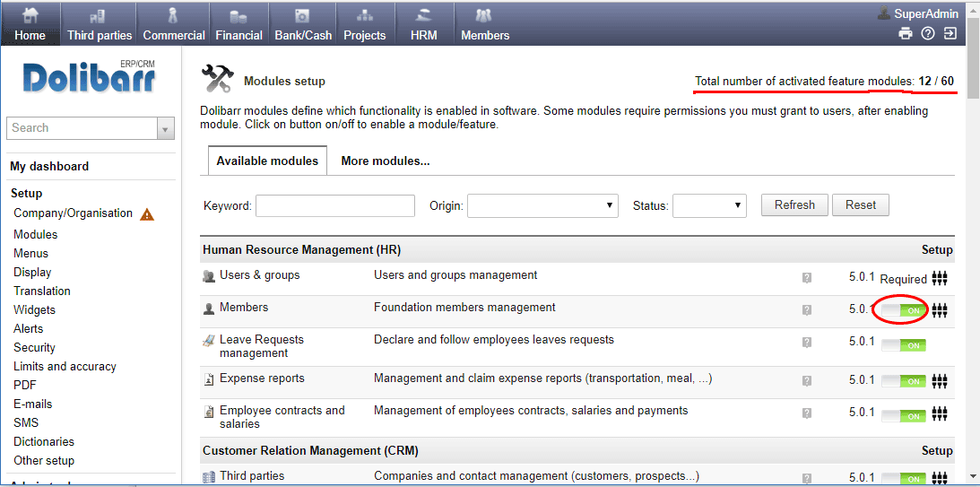Open Security setup page
The height and width of the screenshot is (487, 980).
(x=34, y=348)
